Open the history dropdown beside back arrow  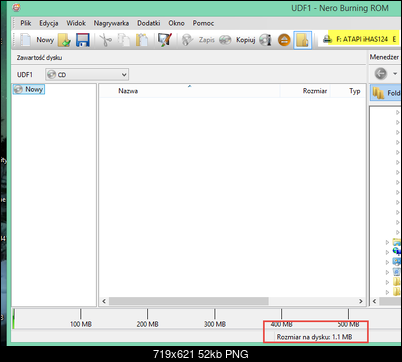[395, 73]
